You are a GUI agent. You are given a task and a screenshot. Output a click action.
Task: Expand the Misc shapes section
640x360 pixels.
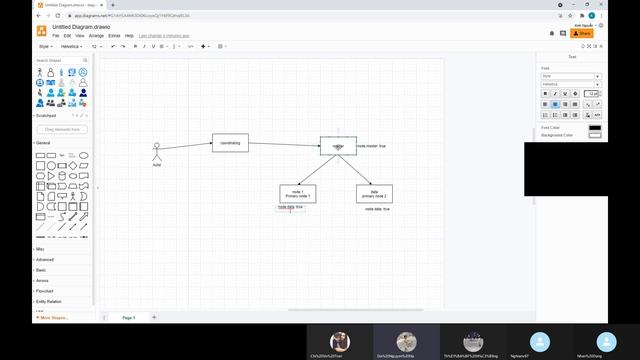(40, 249)
